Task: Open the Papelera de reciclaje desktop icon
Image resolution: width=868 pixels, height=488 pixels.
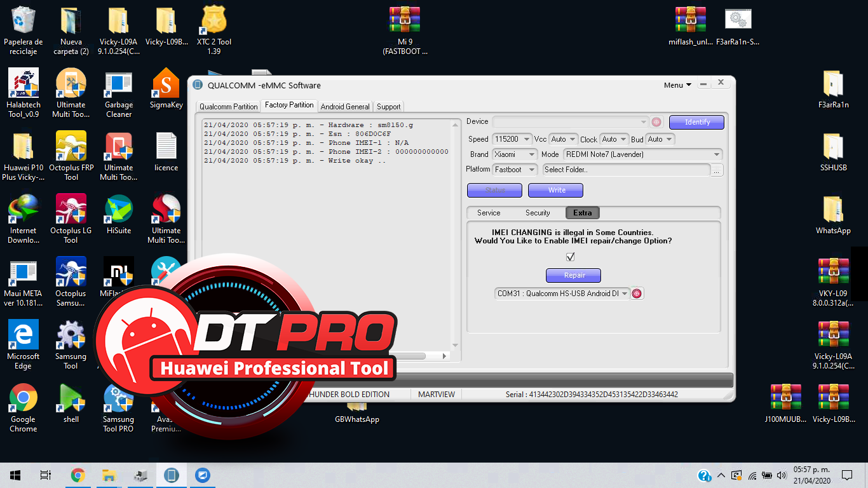Action: [x=24, y=31]
